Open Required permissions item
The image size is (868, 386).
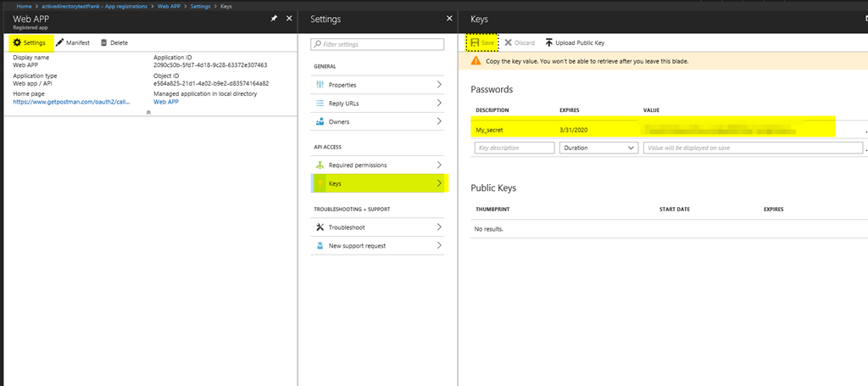click(x=377, y=165)
